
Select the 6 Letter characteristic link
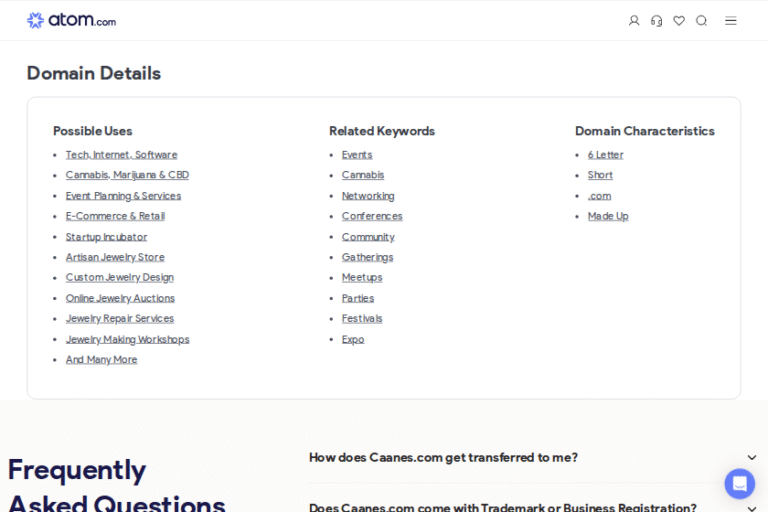605,155
